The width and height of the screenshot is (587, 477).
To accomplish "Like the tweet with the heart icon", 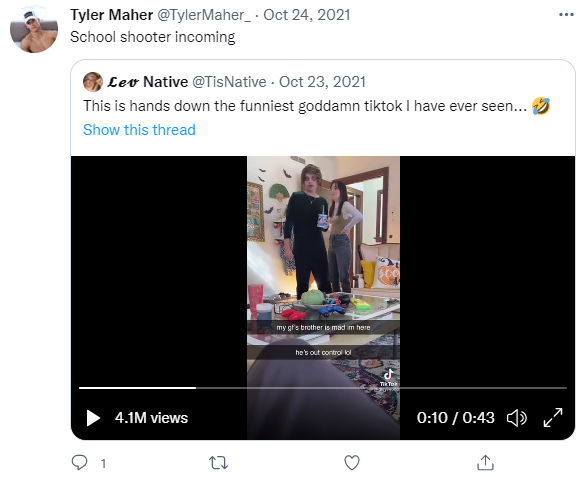I will pyautogui.click(x=352, y=463).
